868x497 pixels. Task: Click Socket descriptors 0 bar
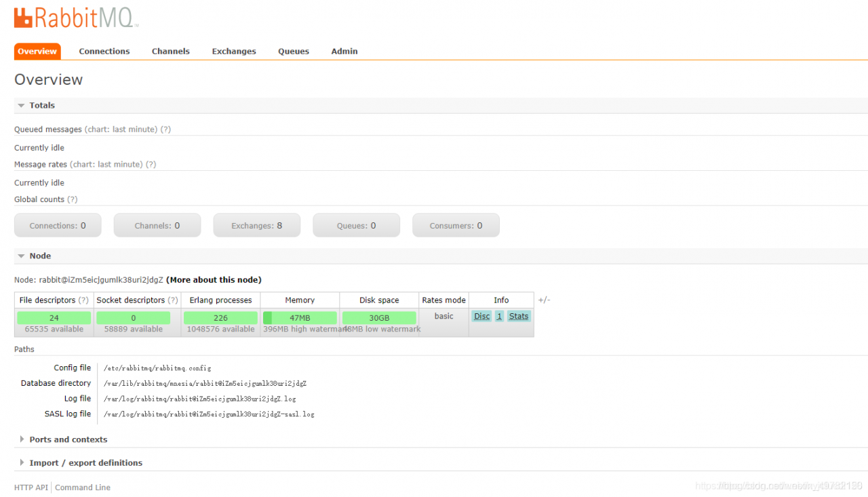pos(133,318)
